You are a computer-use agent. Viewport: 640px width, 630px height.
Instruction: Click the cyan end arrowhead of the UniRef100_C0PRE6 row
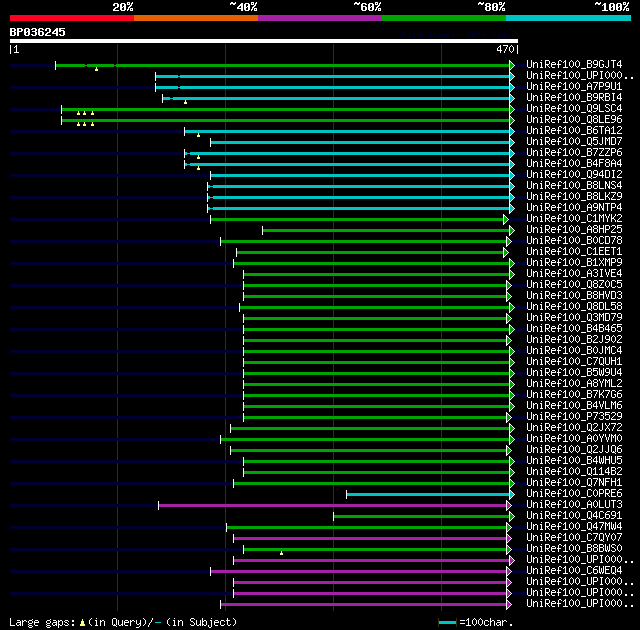(512, 494)
